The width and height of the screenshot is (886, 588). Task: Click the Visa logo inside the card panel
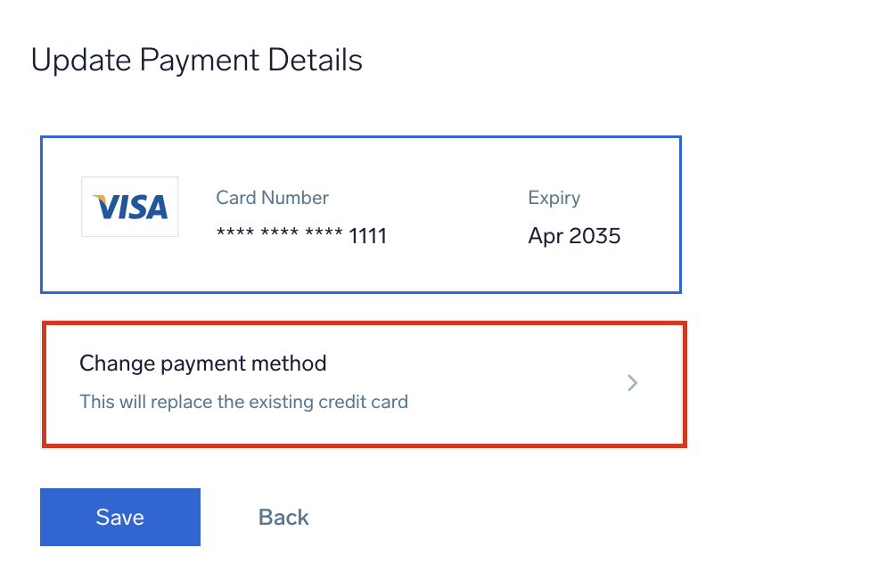pos(129,207)
